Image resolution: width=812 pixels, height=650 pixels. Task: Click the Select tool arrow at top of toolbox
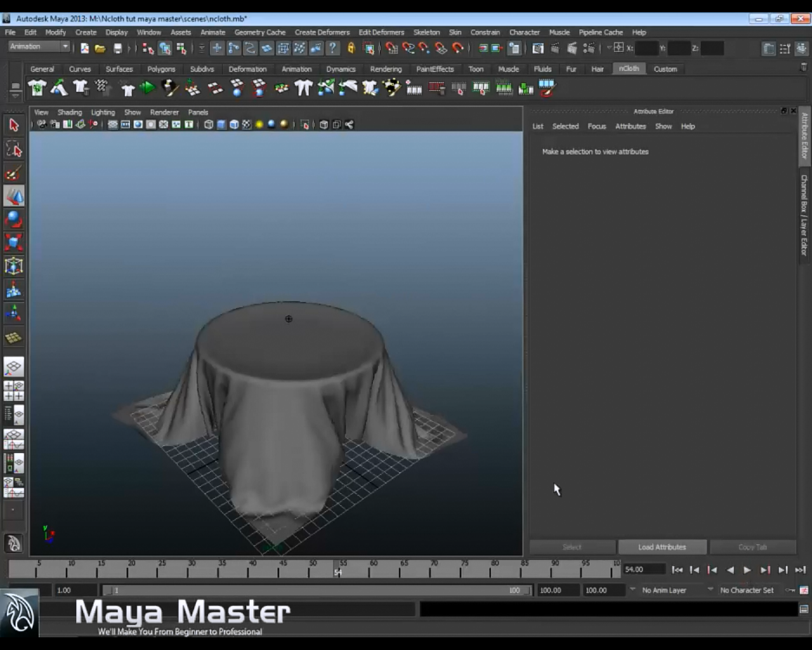click(x=14, y=125)
